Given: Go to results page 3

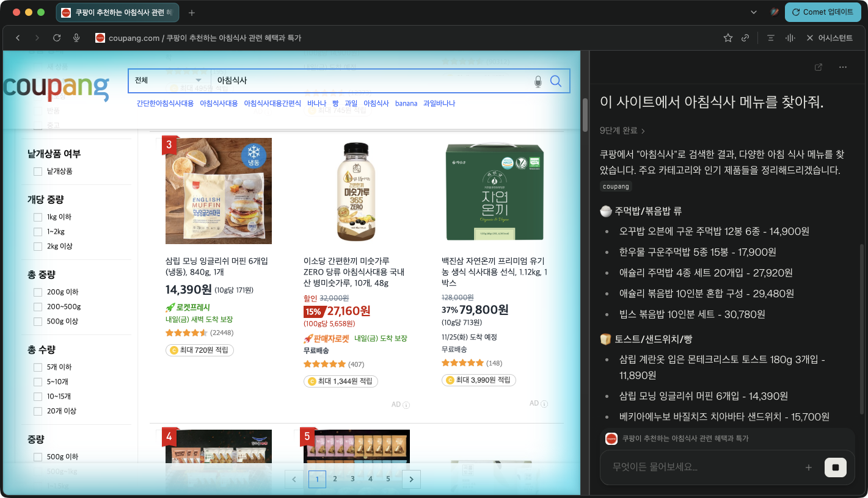Looking at the screenshot, I should [x=352, y=480].
